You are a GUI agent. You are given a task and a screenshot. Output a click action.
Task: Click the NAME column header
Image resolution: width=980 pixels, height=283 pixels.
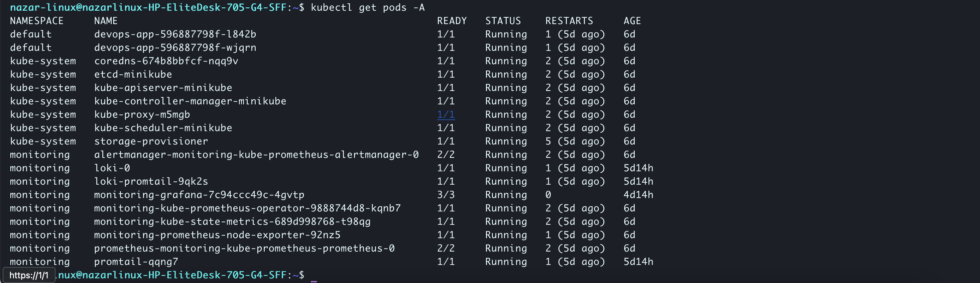point(106,21)
